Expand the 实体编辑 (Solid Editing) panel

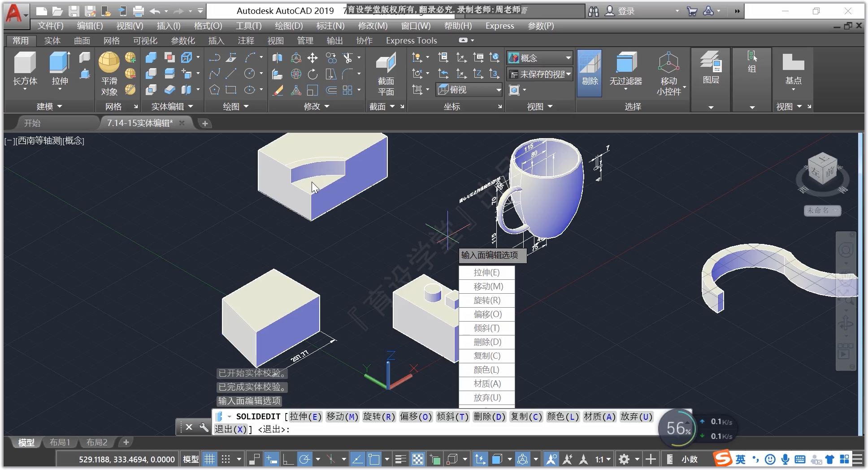172,106
